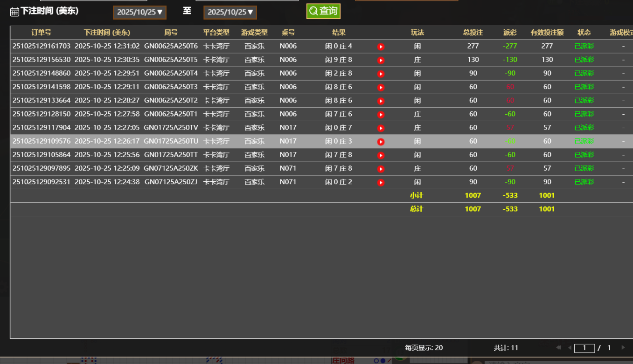
Task: Click the 已派彩 status of order 251025129161703
Action: pyautogui.click(x=584, y=46)
